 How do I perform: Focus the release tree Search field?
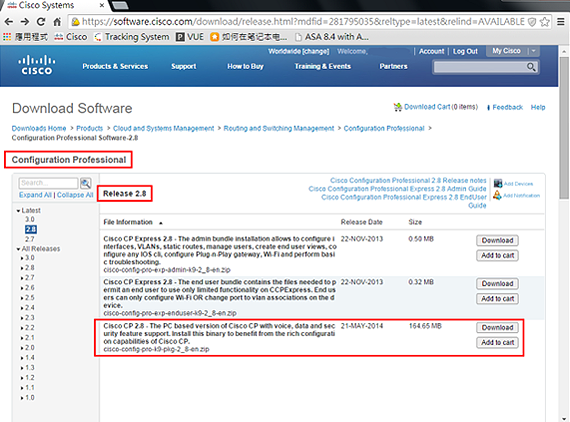click(48, 183)
